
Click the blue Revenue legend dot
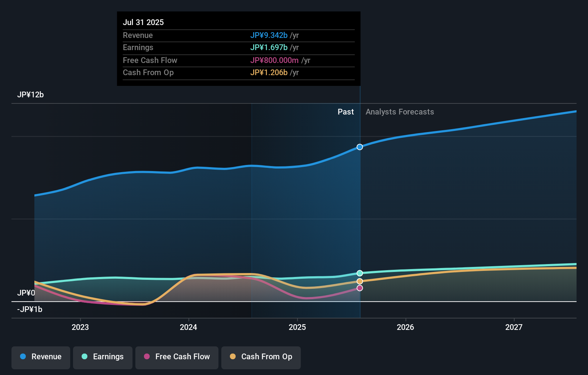(22, 357)
